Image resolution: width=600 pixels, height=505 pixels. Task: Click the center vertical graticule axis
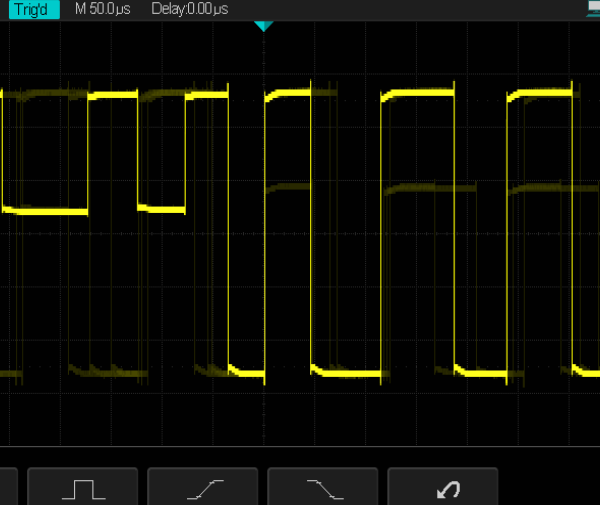264,250
